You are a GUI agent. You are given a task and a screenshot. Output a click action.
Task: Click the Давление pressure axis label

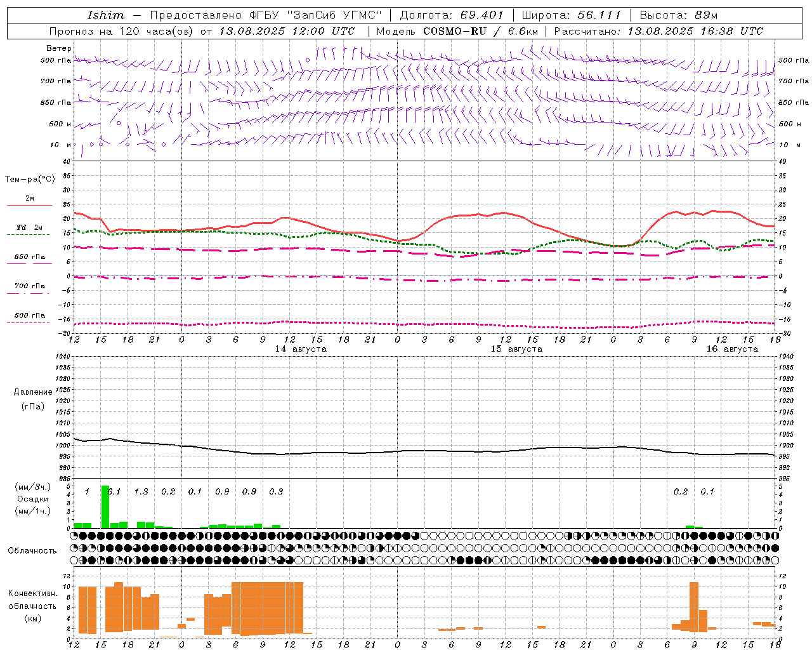point(33,392)
